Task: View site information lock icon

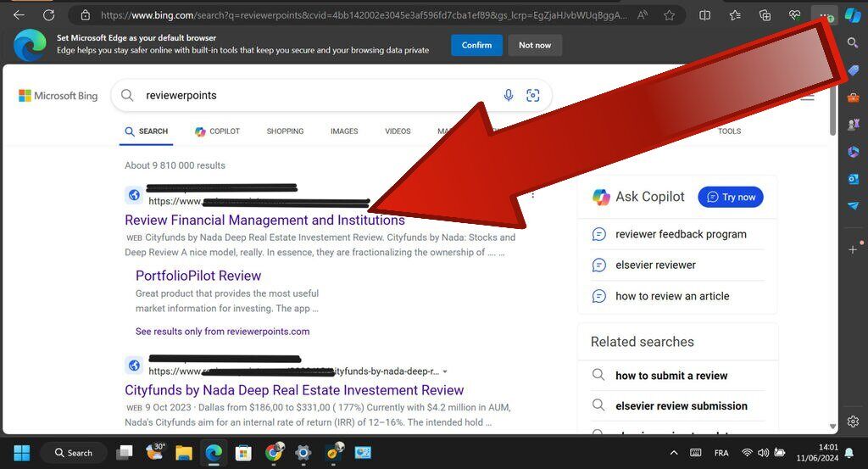Action: click(86, 15)
